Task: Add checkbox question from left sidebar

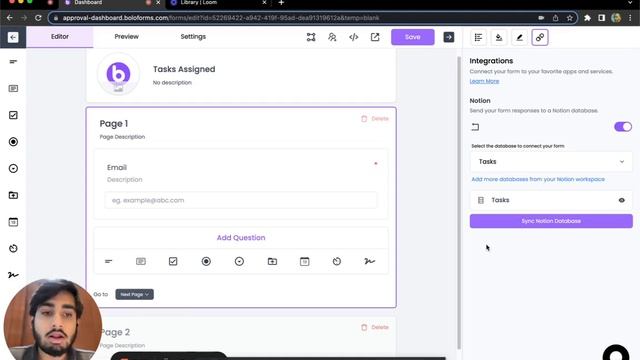Action: pos(13,115)
